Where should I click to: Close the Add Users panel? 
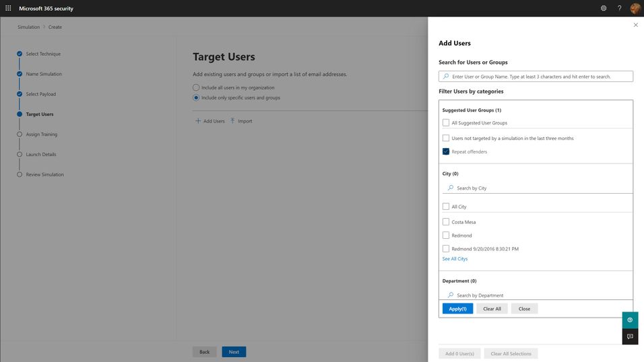coord(636,25)
